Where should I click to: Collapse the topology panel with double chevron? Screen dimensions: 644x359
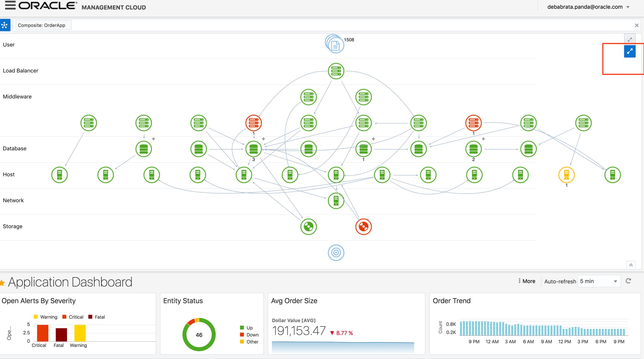631,265
